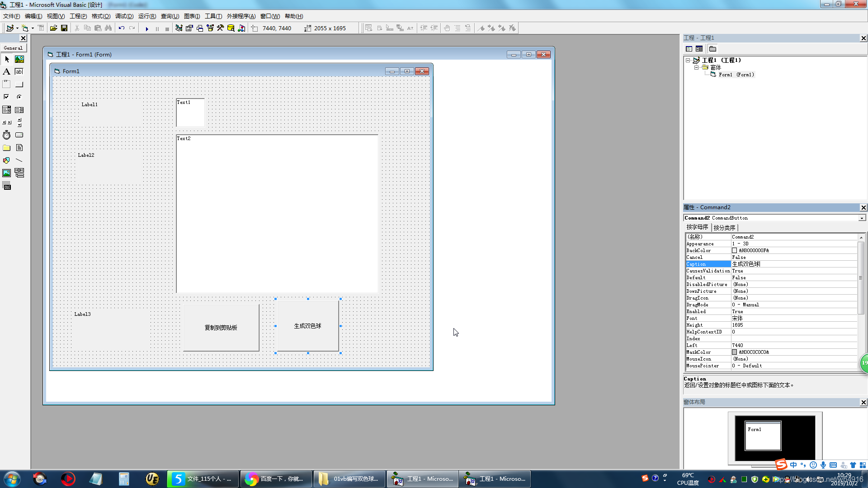
Task: Open the Command2 object dropdown
Action: (862, 218)
